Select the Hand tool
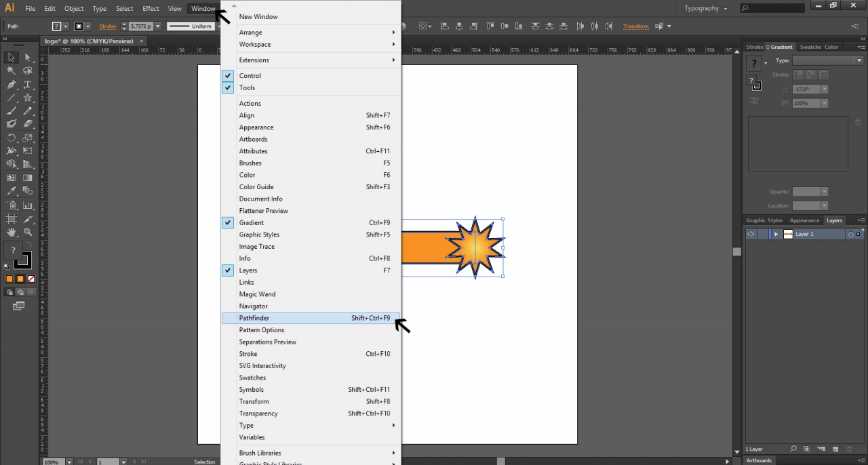 pos(12,232)
